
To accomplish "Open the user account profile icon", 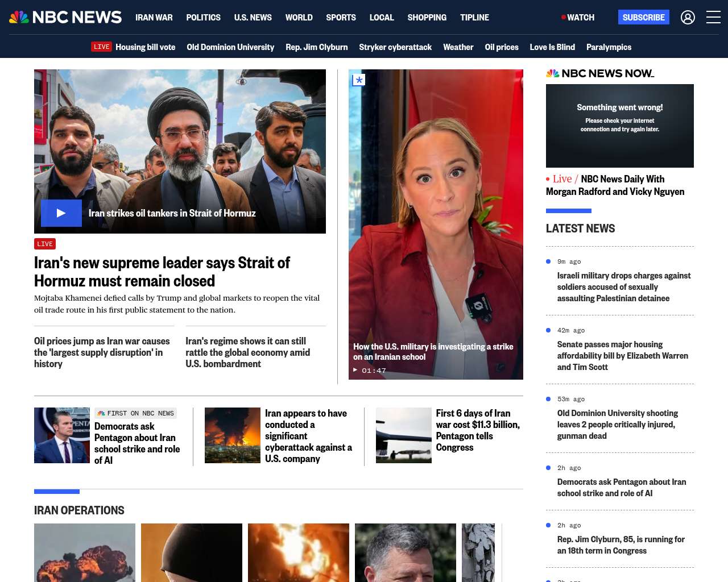I will [x=688, y=18].
